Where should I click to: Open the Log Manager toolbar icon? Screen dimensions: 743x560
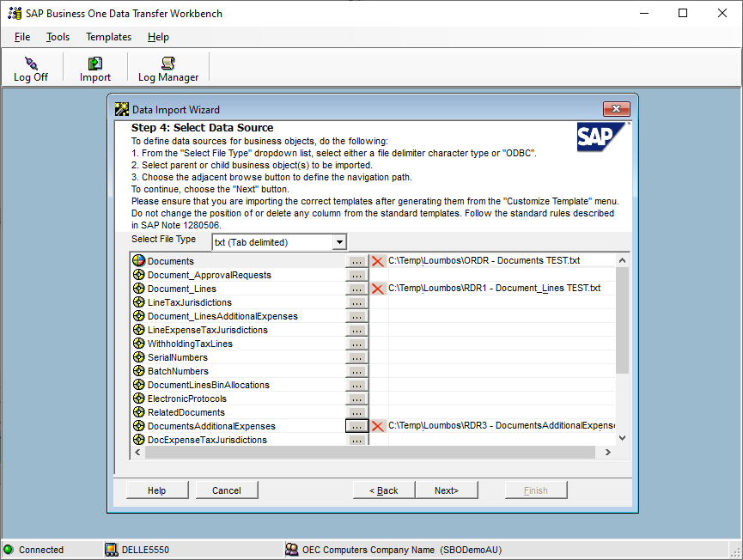coord(168,64)
